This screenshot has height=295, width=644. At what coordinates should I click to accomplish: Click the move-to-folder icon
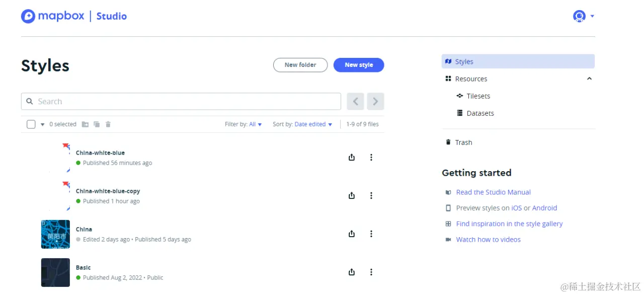point(85,124)
